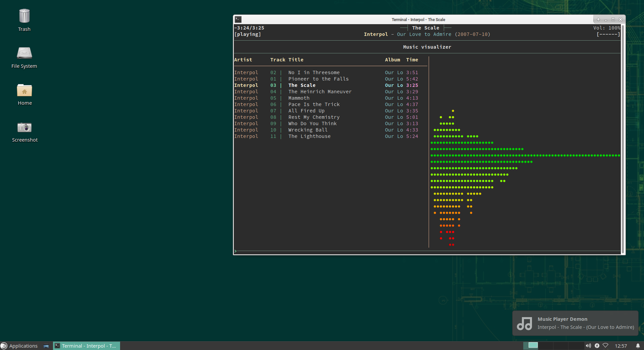Click the show-desktop icon beside Applications

(x=46, y=346)
